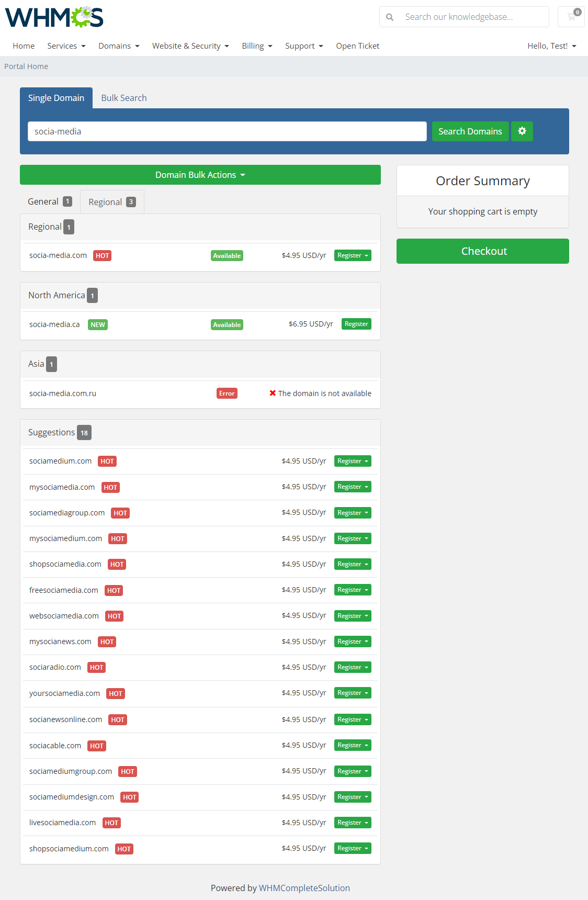This screenshot has width=588, height=900.
Task: Open Billing dropdown menu
Action: [257, 46]
